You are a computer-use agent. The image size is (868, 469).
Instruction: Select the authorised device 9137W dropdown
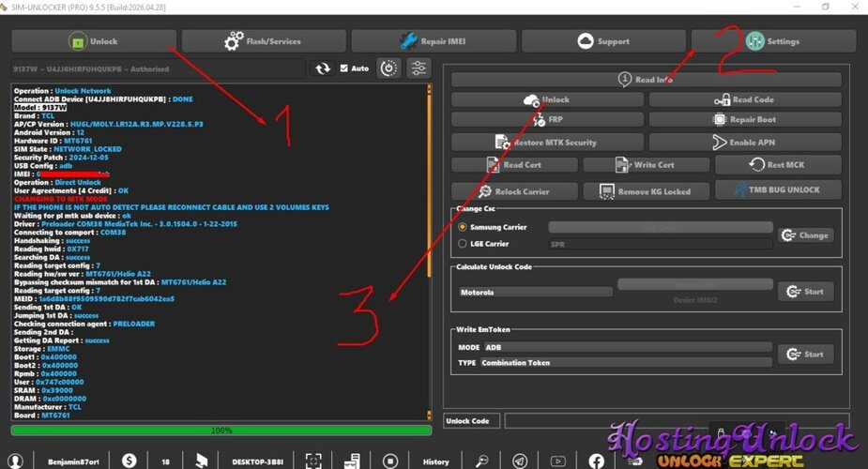[158, 68]
